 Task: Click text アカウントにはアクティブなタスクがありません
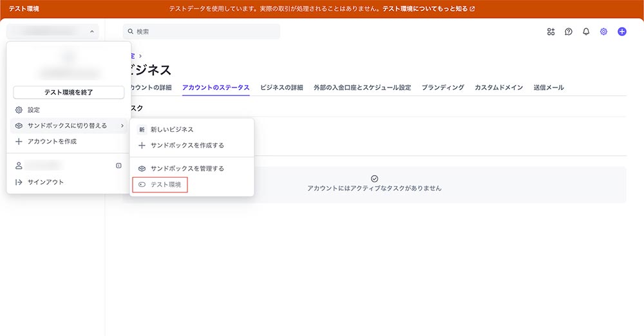click(x=374, y=188)
